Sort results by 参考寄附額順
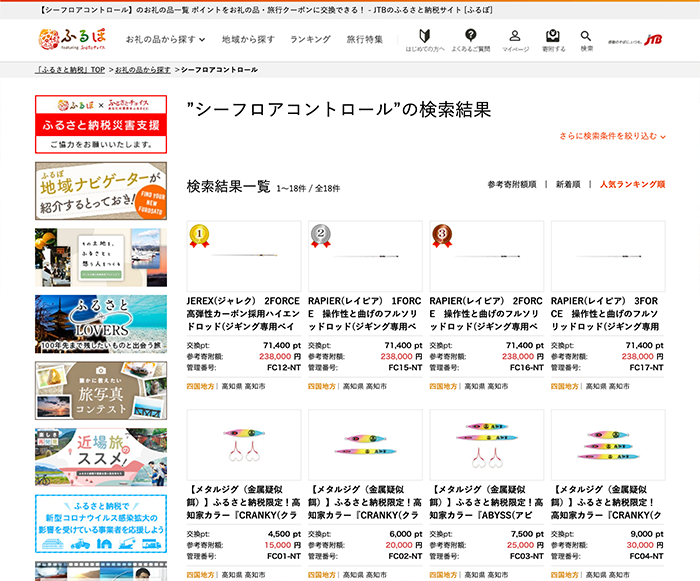This screenshot has width=700, height=581. [512, 184]
